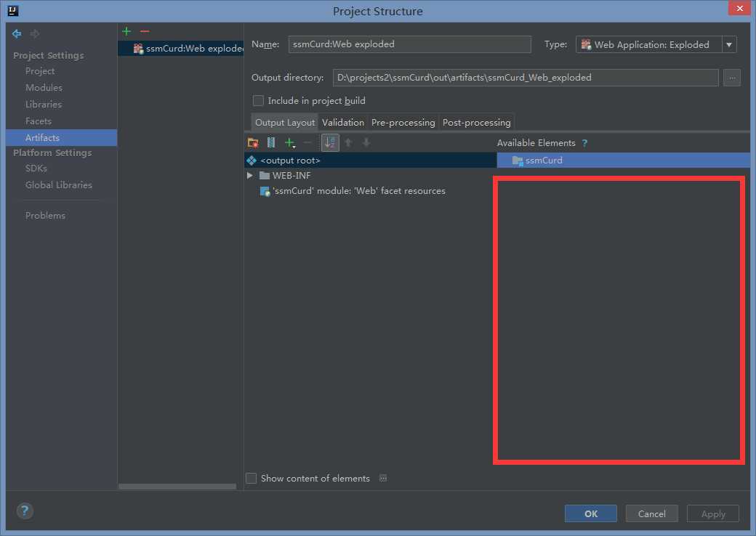The image size is (756, 536).
Task: Move selected element down
Action: pyautogui.click(x=366, y=142)
